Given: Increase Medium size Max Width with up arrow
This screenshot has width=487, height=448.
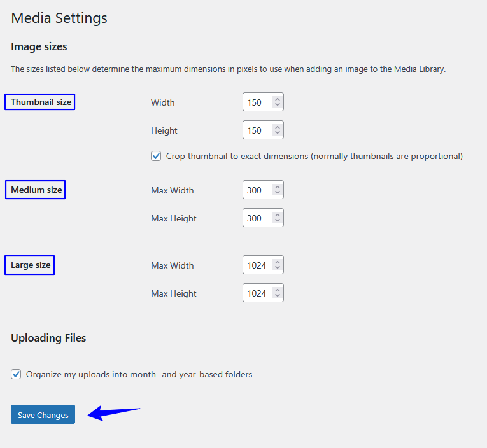Looking at the screenshot, I should click(x=278, y=187).
